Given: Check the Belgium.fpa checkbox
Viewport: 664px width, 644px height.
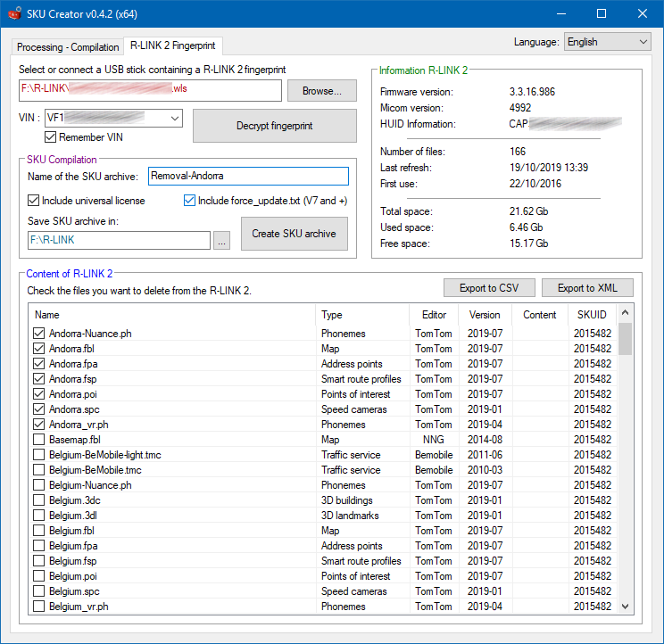Looking at the screenshot, I should [x=39, y=546].
